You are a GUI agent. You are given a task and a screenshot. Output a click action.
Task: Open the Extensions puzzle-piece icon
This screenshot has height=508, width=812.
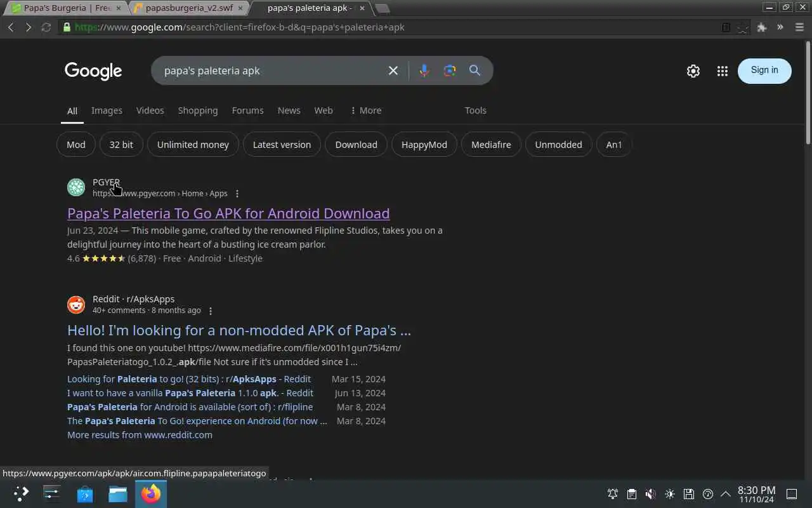click(x=762, y=27)
